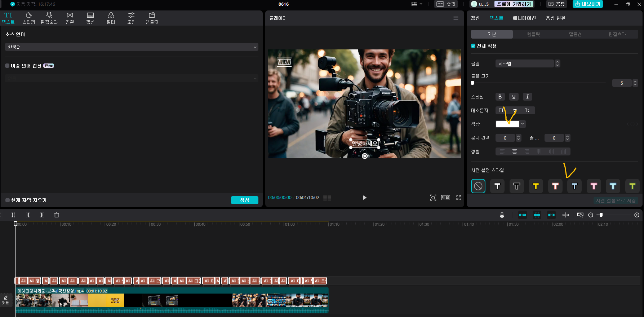Check the 현재 자막 지우기 option
The width and height of the screenshot is (644, 317).
point(8,200)
